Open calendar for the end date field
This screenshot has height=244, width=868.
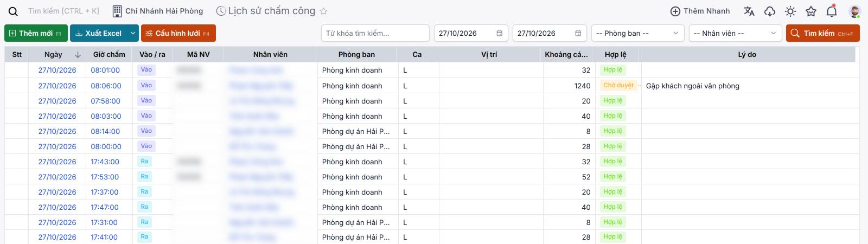click(578, 33)
